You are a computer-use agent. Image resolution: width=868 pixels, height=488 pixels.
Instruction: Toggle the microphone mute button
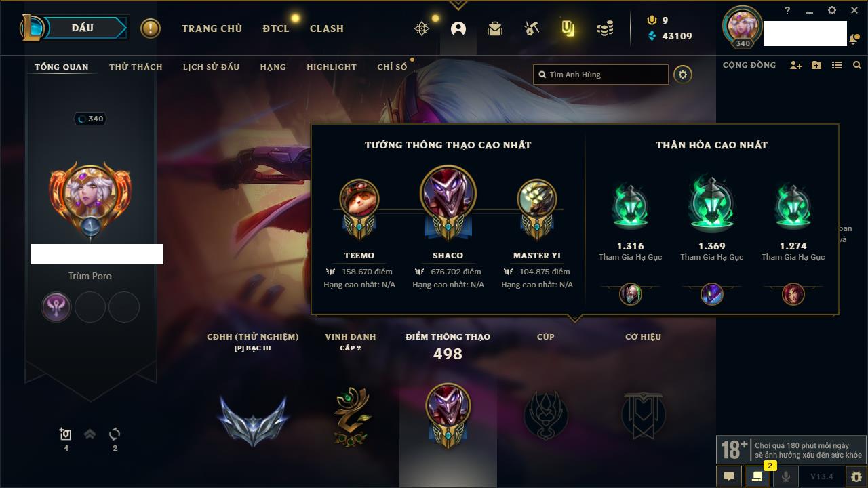(x=786, y=476)
